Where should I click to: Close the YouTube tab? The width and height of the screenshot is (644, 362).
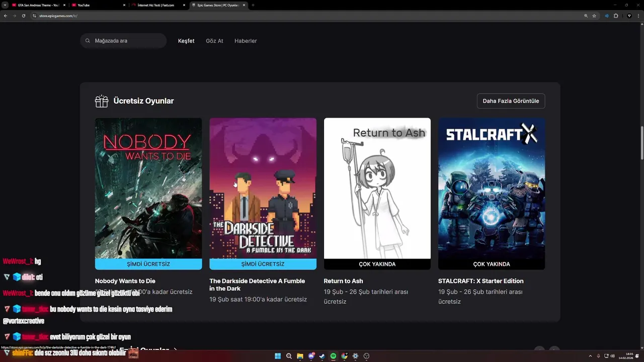point(124,5)
